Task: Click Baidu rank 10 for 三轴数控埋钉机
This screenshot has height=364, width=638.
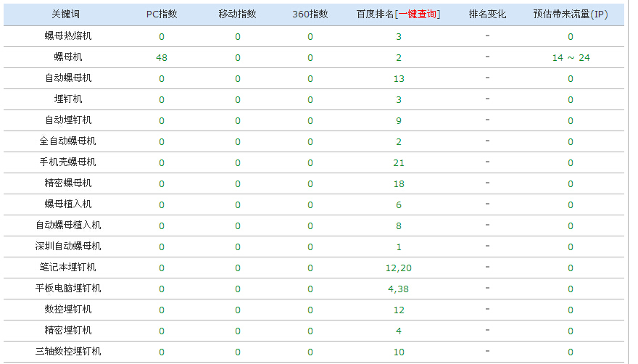Action: tap(399, 352)
